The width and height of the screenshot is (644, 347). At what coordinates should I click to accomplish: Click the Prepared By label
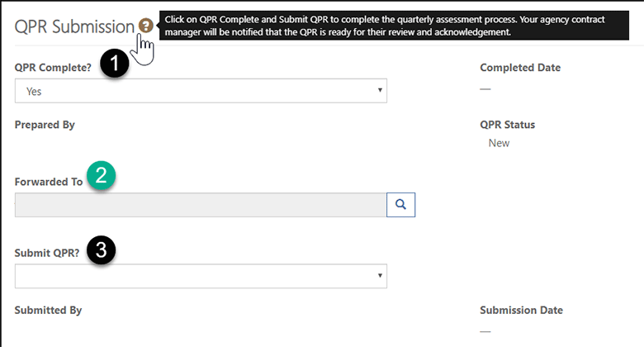tap(45, 125)
